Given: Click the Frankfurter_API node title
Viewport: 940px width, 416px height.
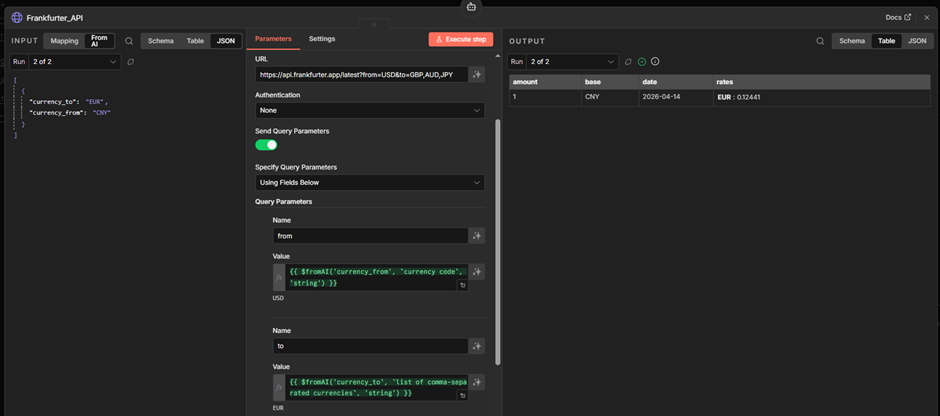Looking at the screenshot, I should click(55, 18).
